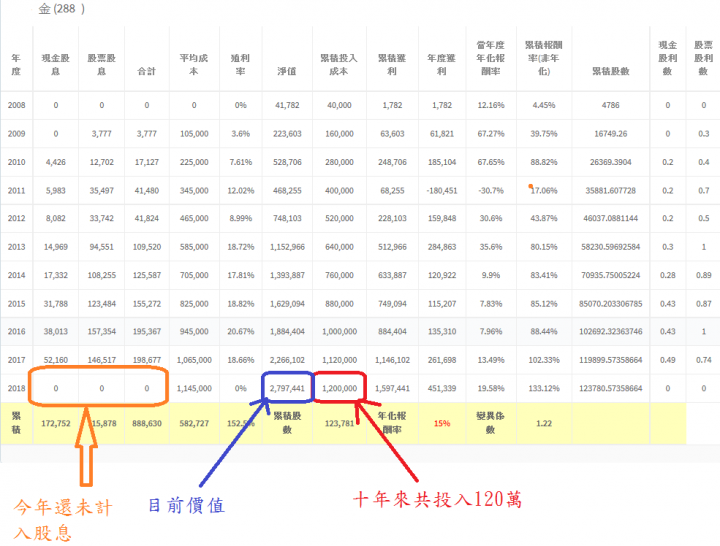
Task: Click annual profit -180,451
Action: click(442, 191)
